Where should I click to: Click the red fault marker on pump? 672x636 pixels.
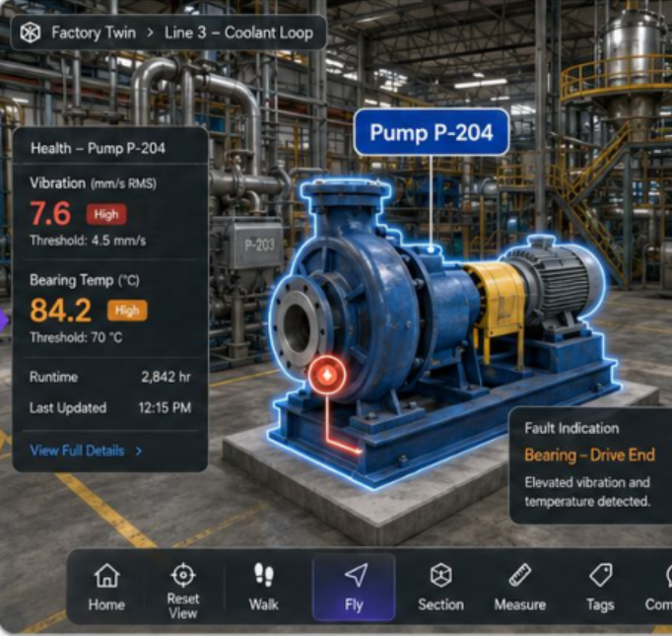(x=327, y=375)
